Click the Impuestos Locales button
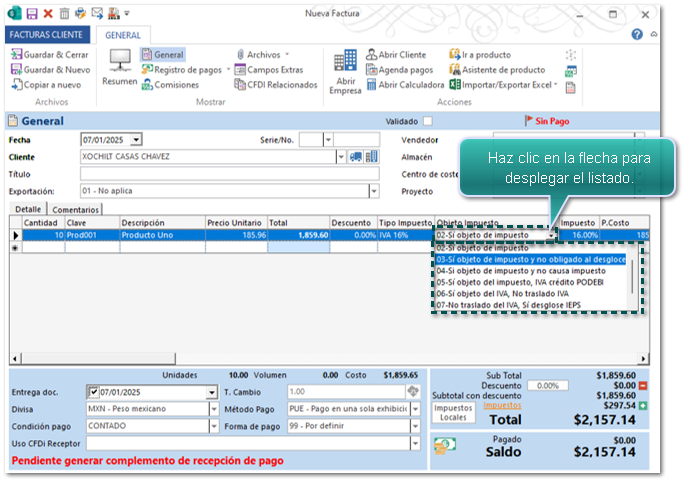687x482 pixels. 453,413
